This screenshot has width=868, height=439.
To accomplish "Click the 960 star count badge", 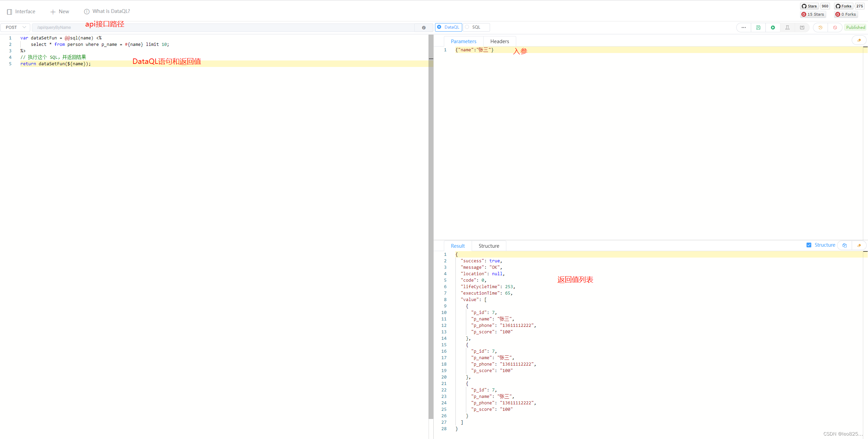I will click(x=825, y=6).
